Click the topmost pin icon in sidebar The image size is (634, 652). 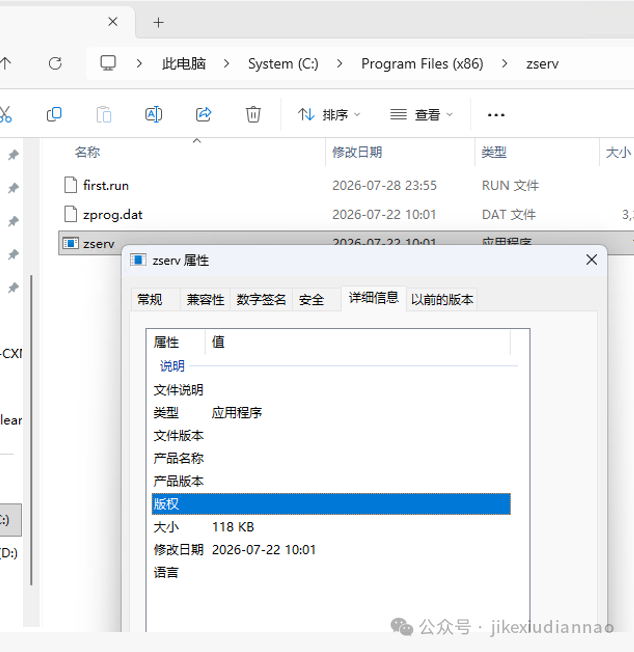(x=13, y=155)
